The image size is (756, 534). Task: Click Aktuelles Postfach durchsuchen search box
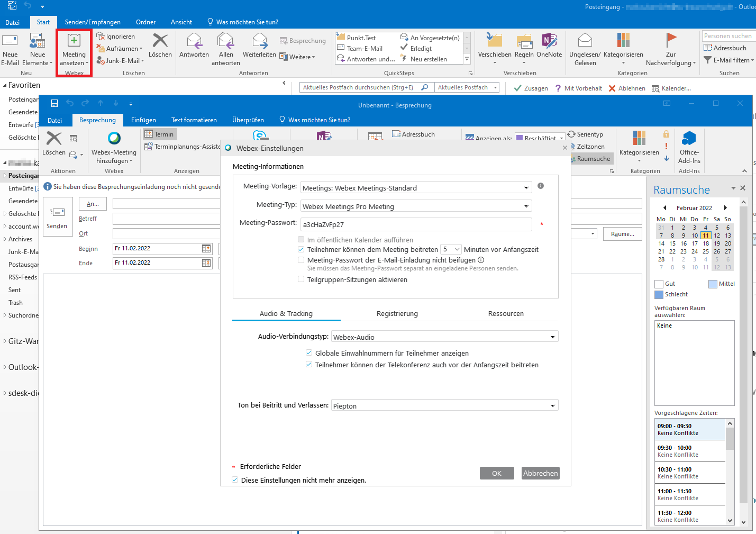pyautogui.click(x=367, y=87)
